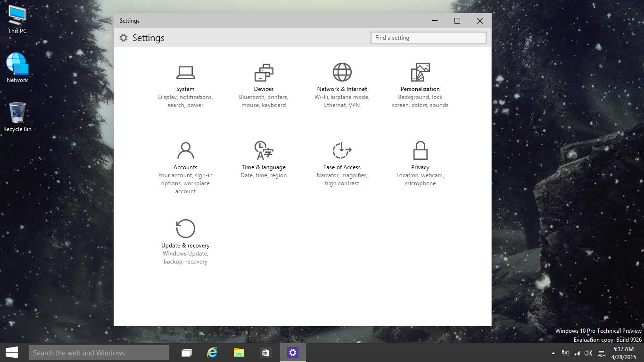Click "Background, lock screen, colors, sounds" text
Viewport: 644px width, 362px height.
point(420,101)
